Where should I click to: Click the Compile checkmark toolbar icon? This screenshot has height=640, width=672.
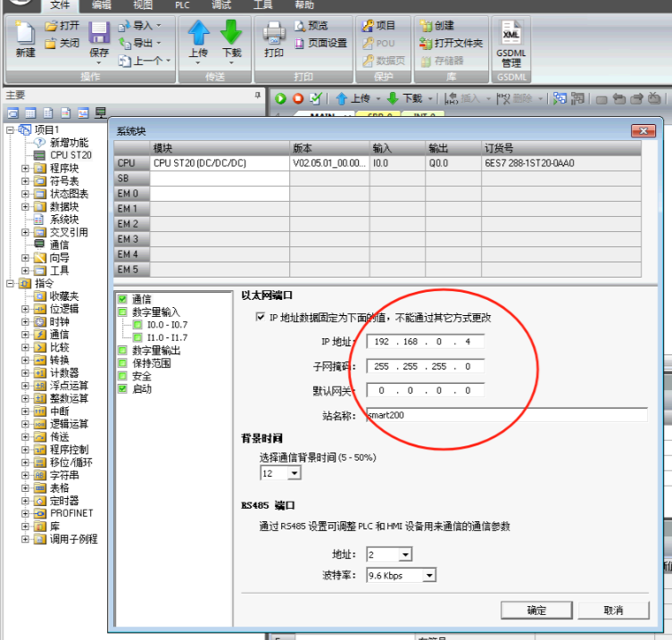pos(315,98)
